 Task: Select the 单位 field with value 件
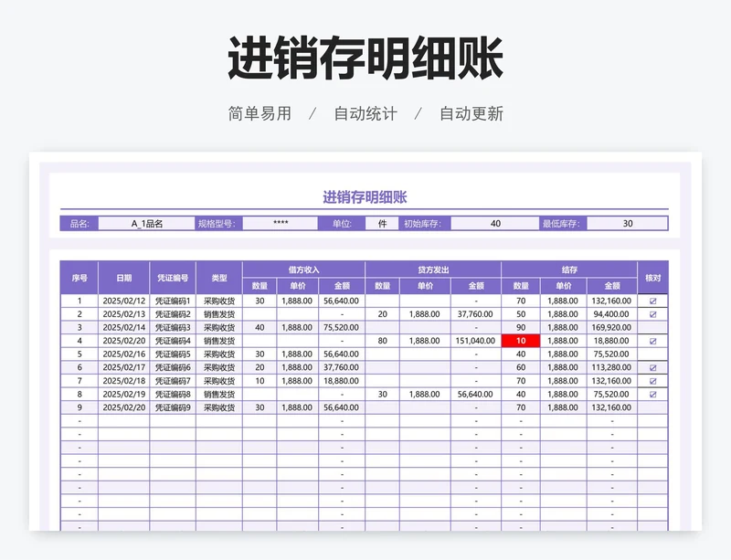[381, 223]
